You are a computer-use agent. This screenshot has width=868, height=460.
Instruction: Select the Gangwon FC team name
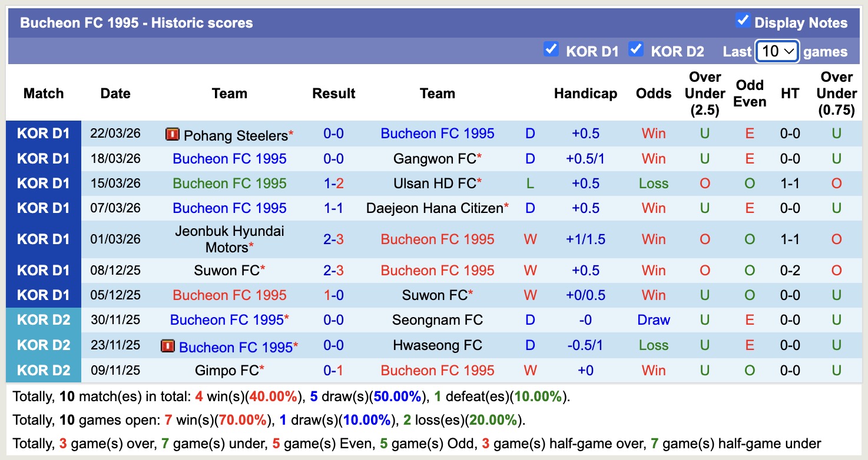(x=435, y=159)
